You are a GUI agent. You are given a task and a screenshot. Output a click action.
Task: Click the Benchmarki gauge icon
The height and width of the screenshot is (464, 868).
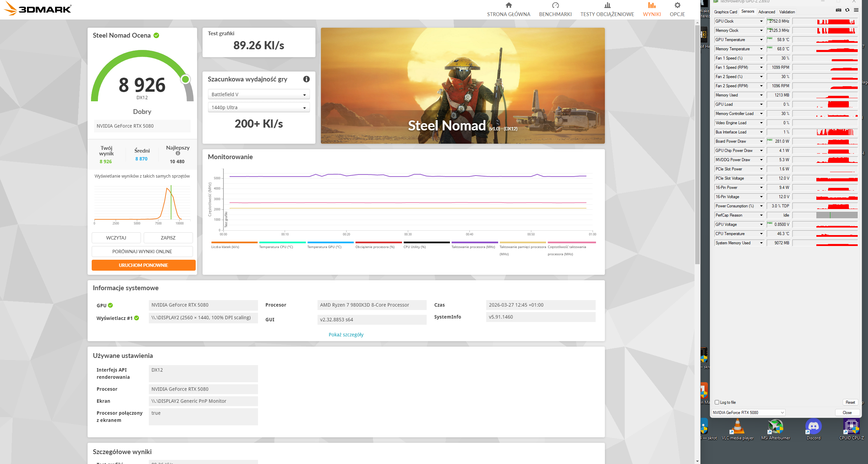click(555, 5)
